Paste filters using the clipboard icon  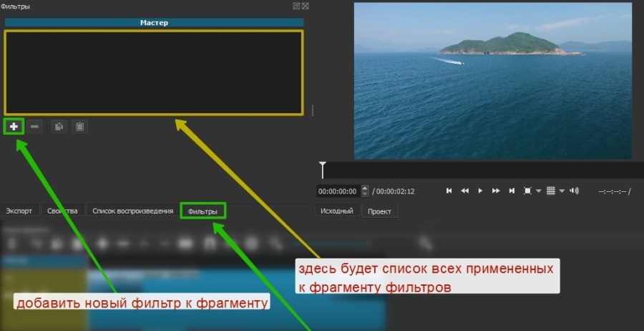(79, 126)
